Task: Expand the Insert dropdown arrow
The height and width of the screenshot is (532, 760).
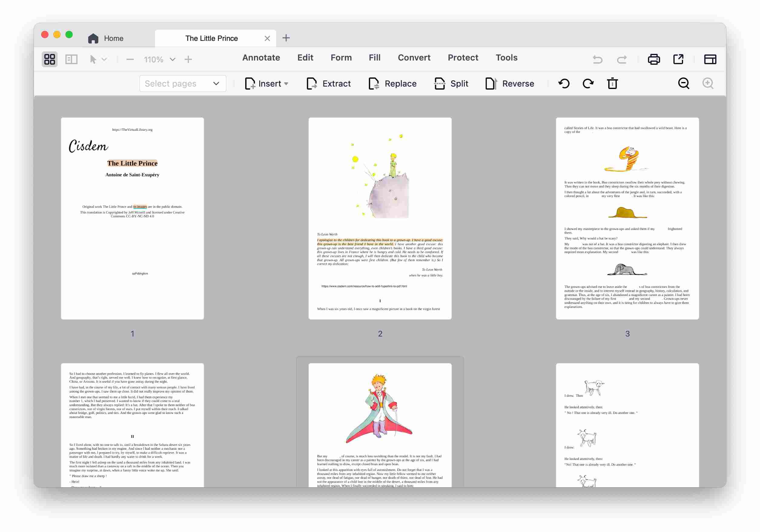Action: (x=286, y=84)
